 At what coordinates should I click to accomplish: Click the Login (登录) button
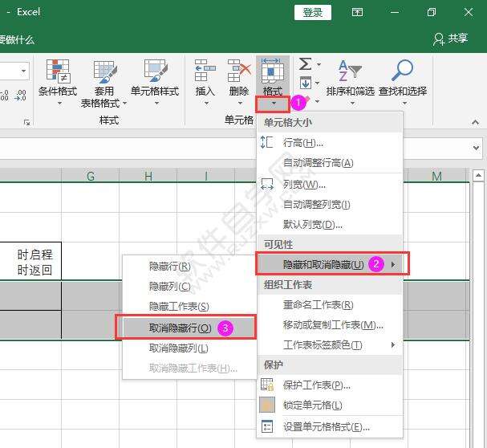tap(312, 12)
